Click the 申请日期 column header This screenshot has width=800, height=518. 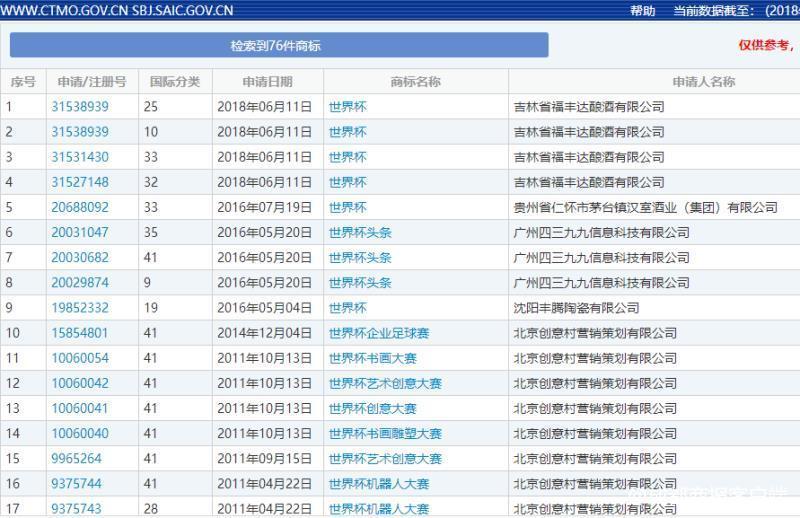pyautogui.click(x=267, y=82)
